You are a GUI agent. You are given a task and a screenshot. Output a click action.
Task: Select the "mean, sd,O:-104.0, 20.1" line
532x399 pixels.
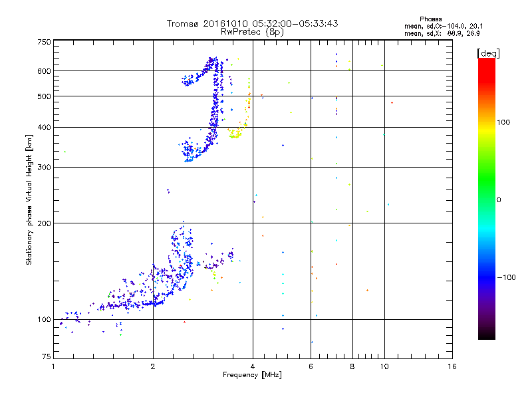click(444, 26)
